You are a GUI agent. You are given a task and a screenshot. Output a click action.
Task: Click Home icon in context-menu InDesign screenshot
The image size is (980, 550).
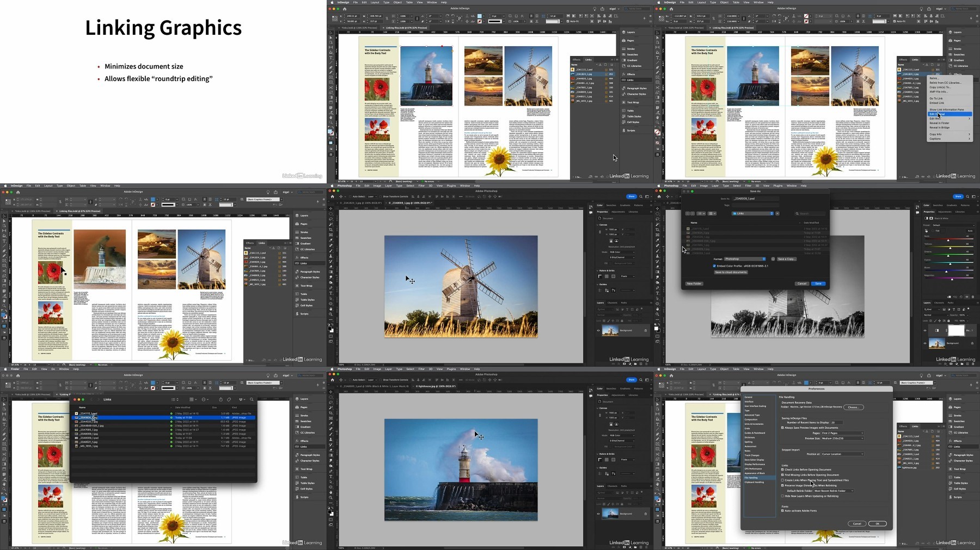coord(671,9)
